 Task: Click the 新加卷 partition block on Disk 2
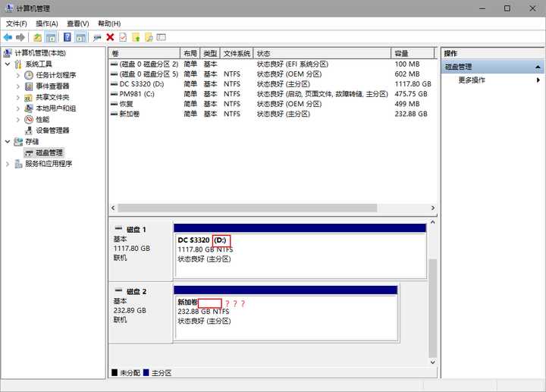pos(286,313)
